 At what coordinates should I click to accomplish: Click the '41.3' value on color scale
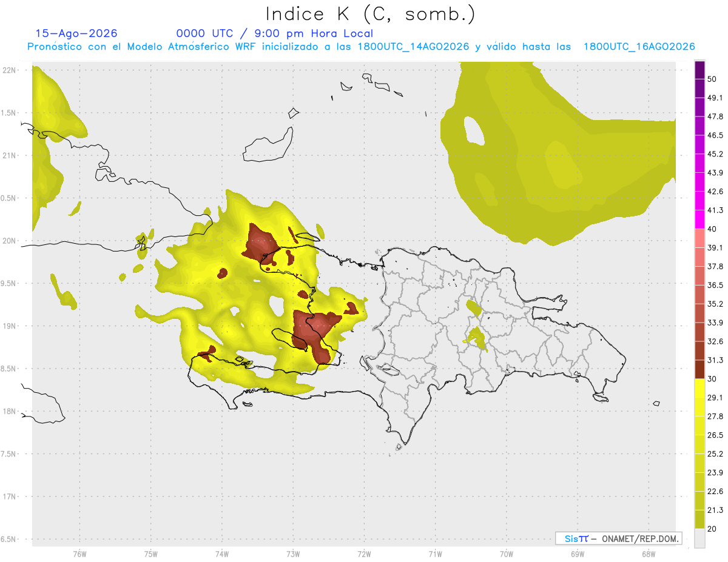(715, 210)
